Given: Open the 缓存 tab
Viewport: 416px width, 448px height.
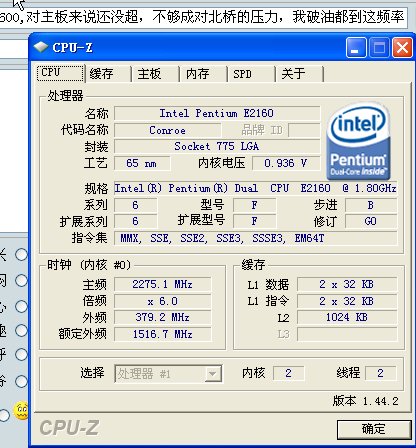Looking at the screenshot, I should 107,73.
